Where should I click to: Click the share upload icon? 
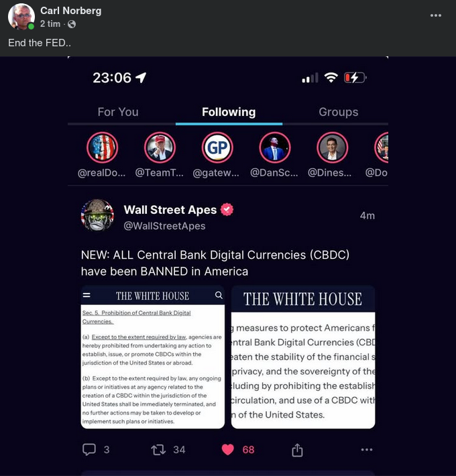[x=297, y=450]
